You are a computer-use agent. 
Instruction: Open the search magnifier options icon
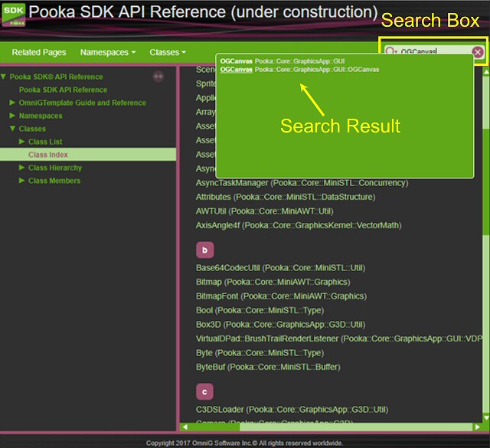tap(390, 51)
